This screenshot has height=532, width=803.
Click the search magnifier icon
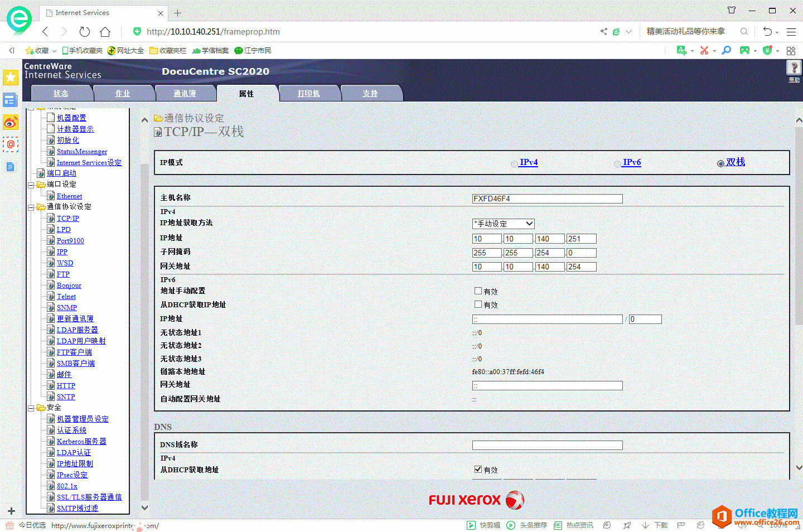click(x=744, y=32)
